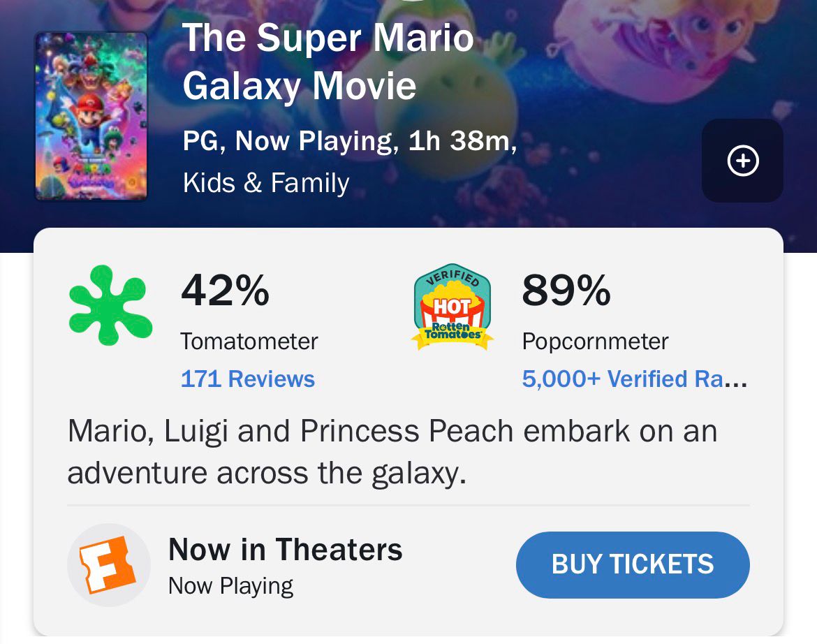Tap the Now Playing status under theaters
The width and height of the screenshot is (817, 644).
(230, 585)
